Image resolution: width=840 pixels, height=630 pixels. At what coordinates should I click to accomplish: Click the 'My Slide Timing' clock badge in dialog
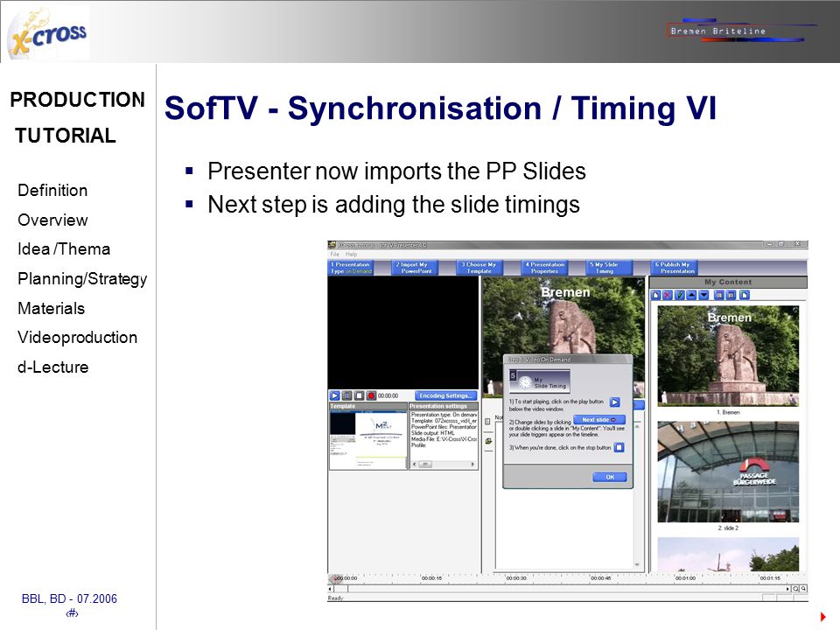(540, 381)
